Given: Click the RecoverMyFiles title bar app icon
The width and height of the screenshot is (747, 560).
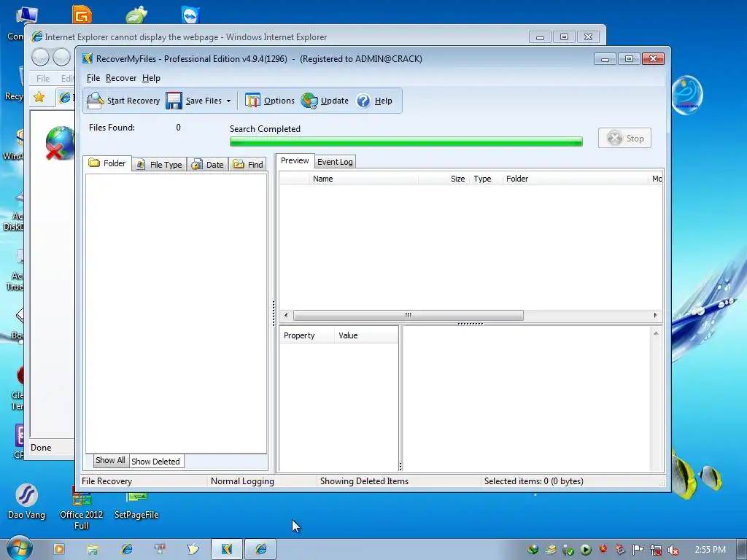Looking at the screenshot, I should tap(88, 58).
